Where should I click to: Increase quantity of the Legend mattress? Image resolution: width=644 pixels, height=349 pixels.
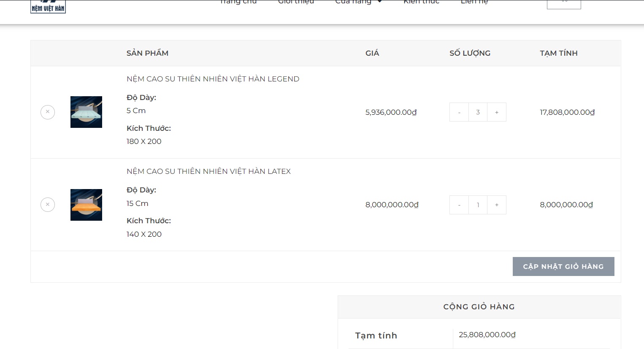tap(497, 112)
